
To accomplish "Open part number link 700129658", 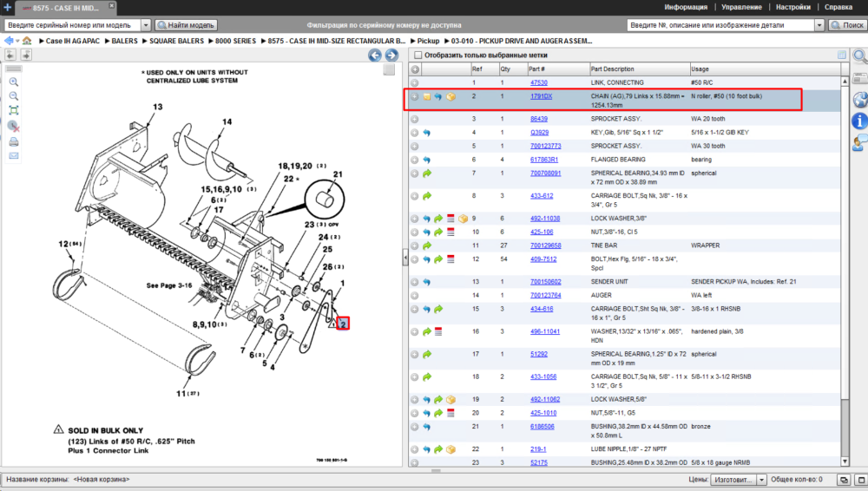I will pyautogui.click(x=545, y=245).
